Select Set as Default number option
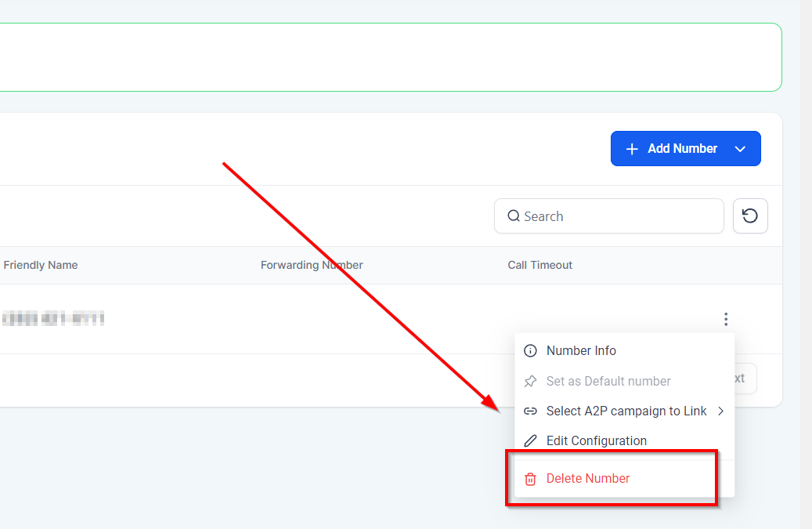 pos(608,382)
